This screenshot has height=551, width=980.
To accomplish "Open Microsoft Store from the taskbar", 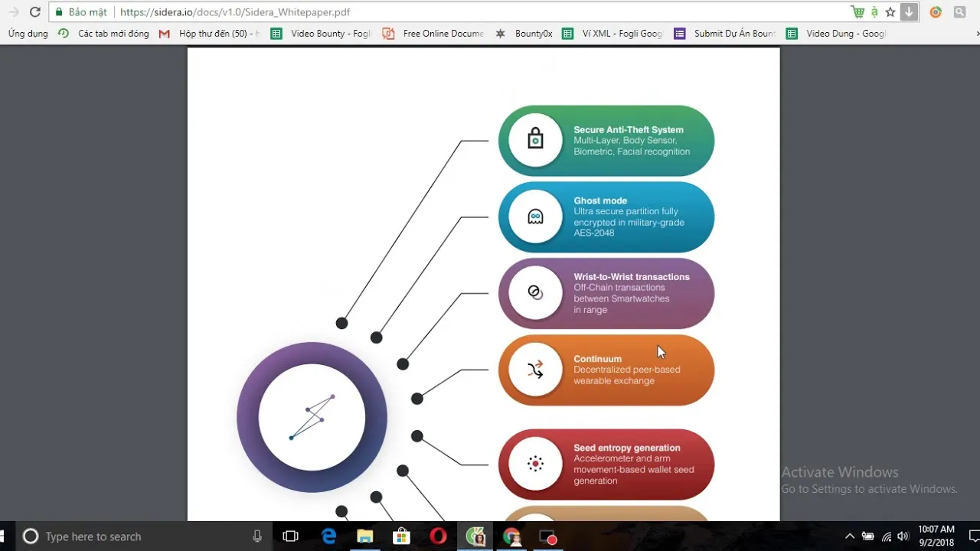I will point(401,536).
